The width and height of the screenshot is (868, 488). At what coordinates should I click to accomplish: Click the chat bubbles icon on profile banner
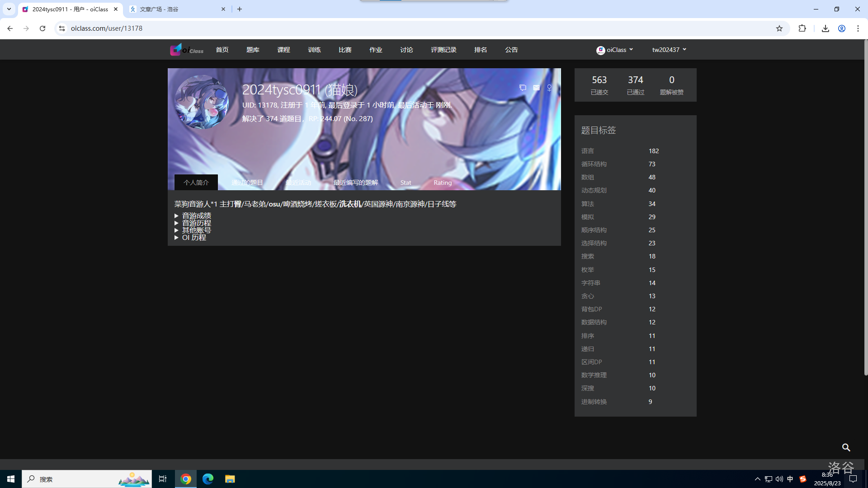pyautogui.click(x=523, y=88)
